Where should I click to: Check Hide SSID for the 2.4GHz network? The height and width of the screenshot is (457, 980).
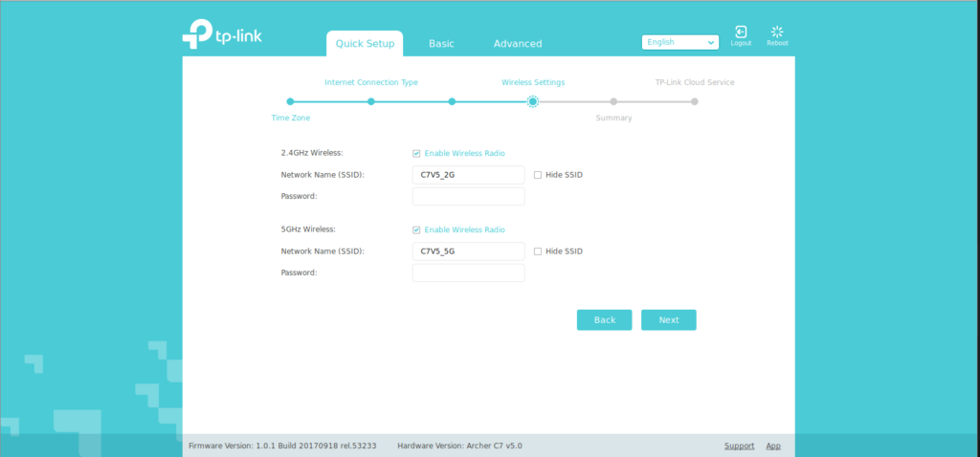538,175
